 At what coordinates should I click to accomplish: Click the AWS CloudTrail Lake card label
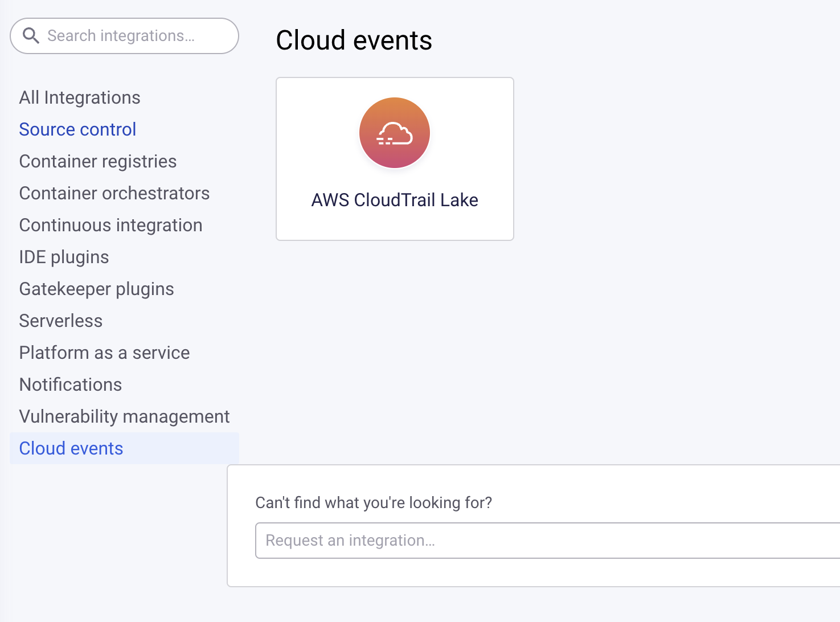[x=395, y=200]
